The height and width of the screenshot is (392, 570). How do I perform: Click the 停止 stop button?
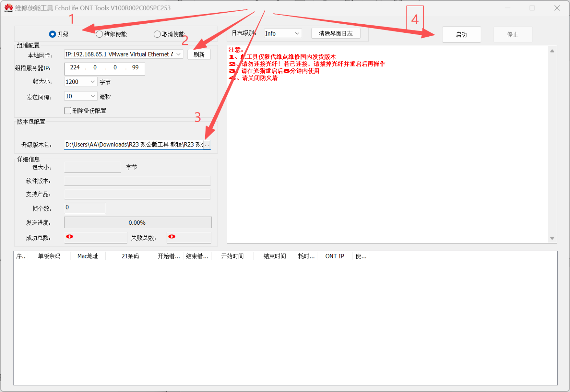513,34
